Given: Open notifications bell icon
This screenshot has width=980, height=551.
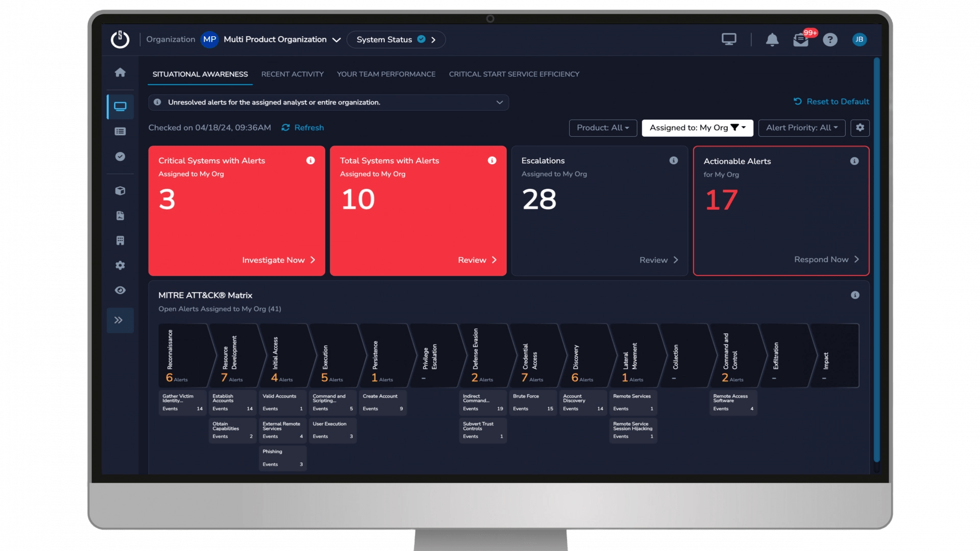Looking at the screenshot, I should (772, 40).
